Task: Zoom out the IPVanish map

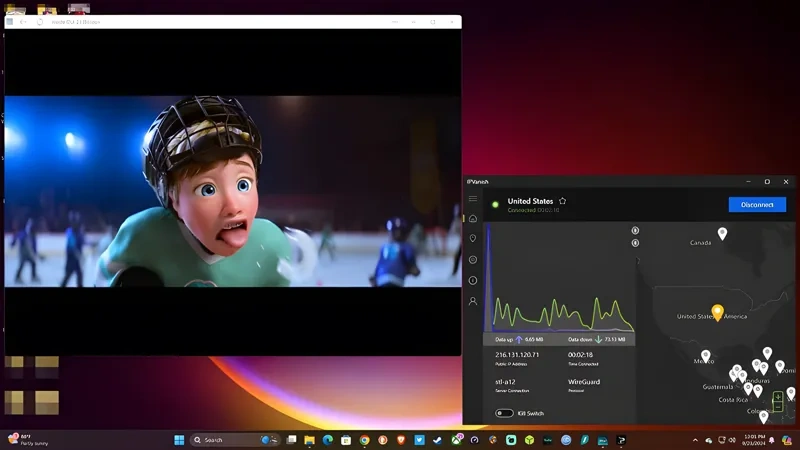Action: [x=778, y=407]
